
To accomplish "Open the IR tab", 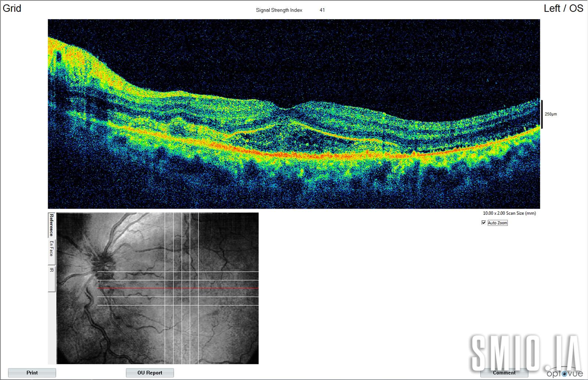I will coord(52,271).
